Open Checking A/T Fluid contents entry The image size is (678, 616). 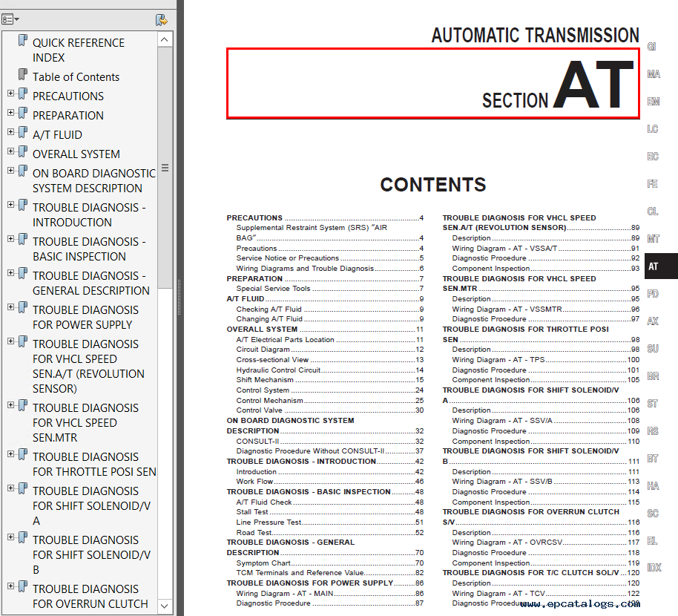click(x=329, y=309)
